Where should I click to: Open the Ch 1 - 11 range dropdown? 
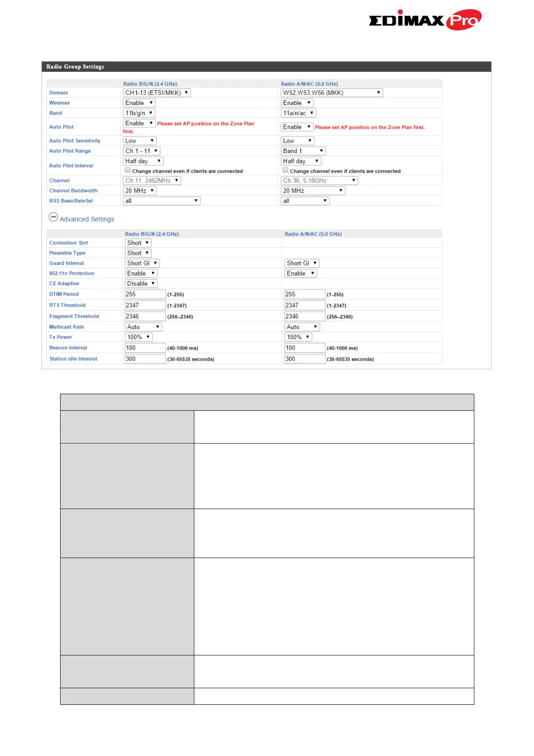coord(141,151)
